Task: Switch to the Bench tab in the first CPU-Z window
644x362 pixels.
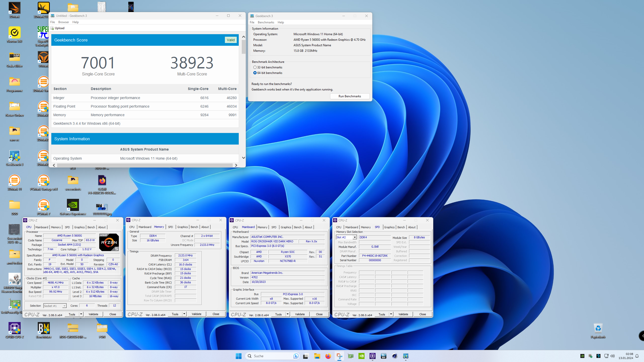Action: pos(91,227)
